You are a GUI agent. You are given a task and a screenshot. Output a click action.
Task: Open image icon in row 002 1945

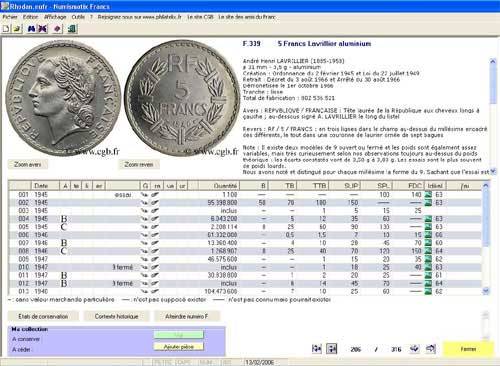(x=428, y=203)
